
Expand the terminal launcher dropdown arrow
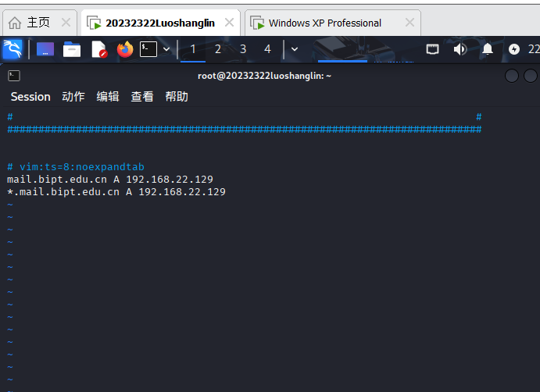pyautogui.click(x=166, y=49)
